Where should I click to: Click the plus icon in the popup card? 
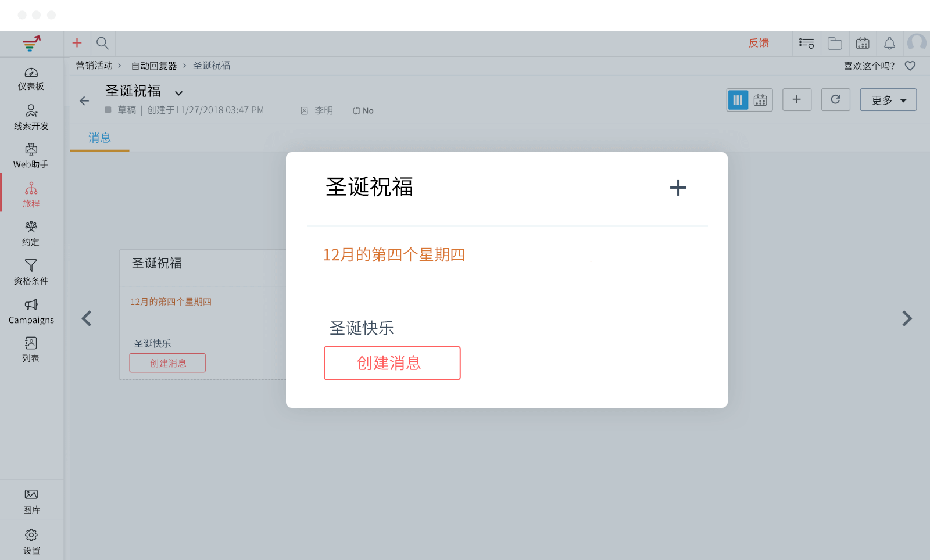(678, 188)
